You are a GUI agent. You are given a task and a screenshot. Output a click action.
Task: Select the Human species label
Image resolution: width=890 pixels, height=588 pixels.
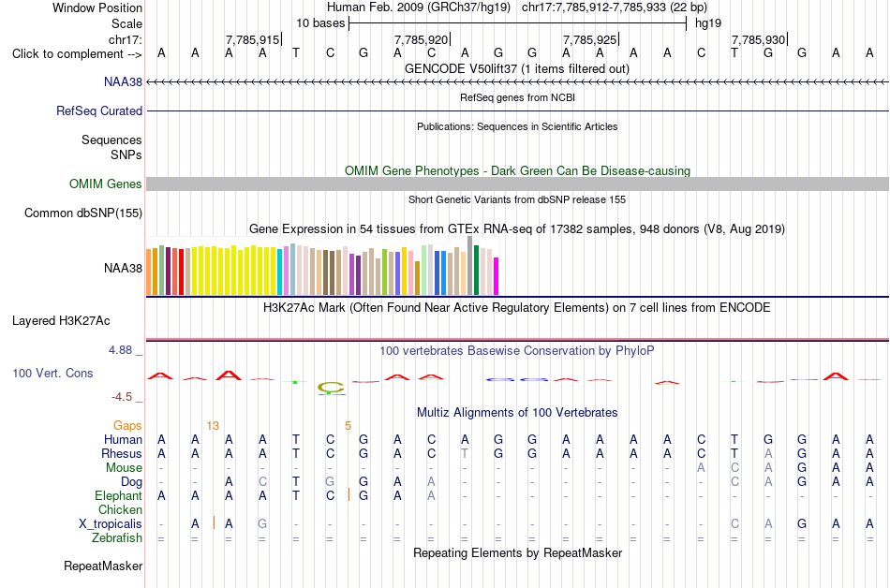pos(123,439)
